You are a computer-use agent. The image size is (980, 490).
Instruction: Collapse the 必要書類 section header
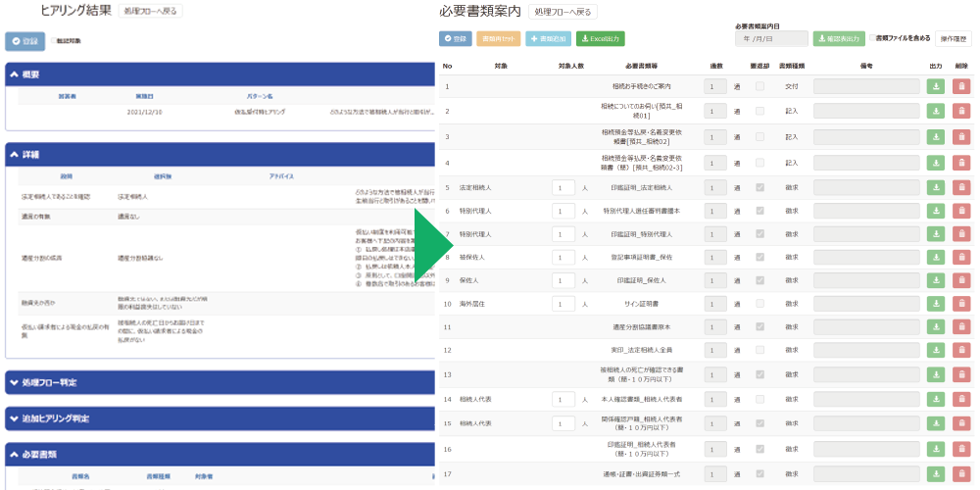(12, 455)
